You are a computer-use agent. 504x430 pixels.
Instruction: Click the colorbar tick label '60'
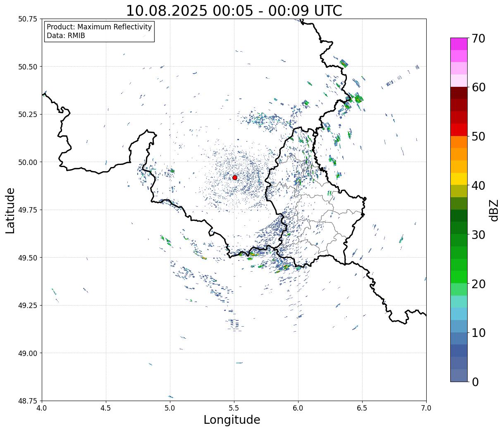tap(478, 87)
